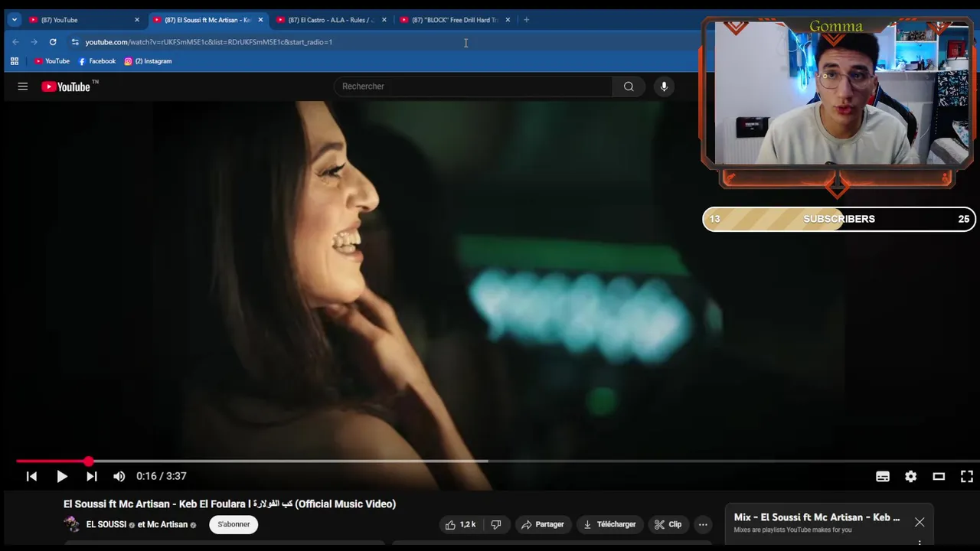View site information icon in address bar
980x551 pixels.
coord(75,42)
